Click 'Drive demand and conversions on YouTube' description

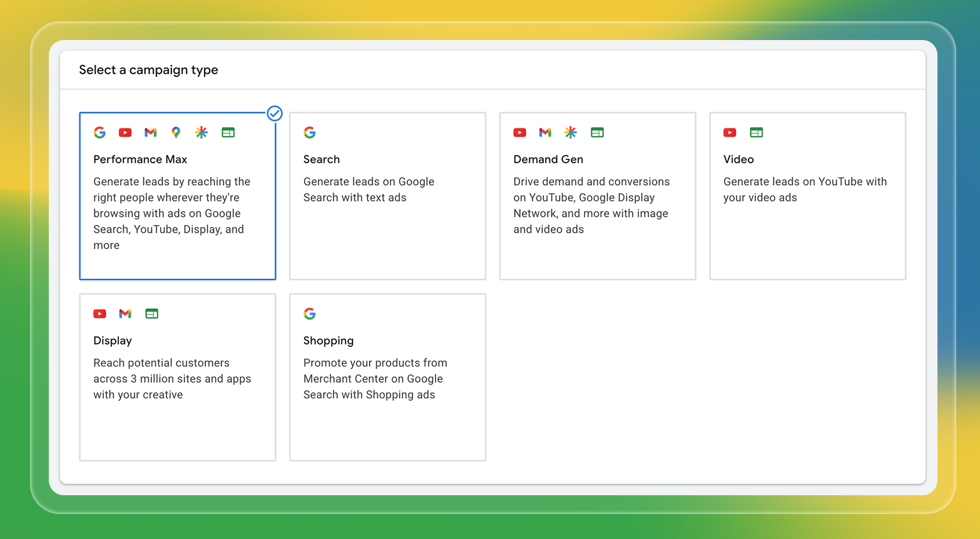591,206
